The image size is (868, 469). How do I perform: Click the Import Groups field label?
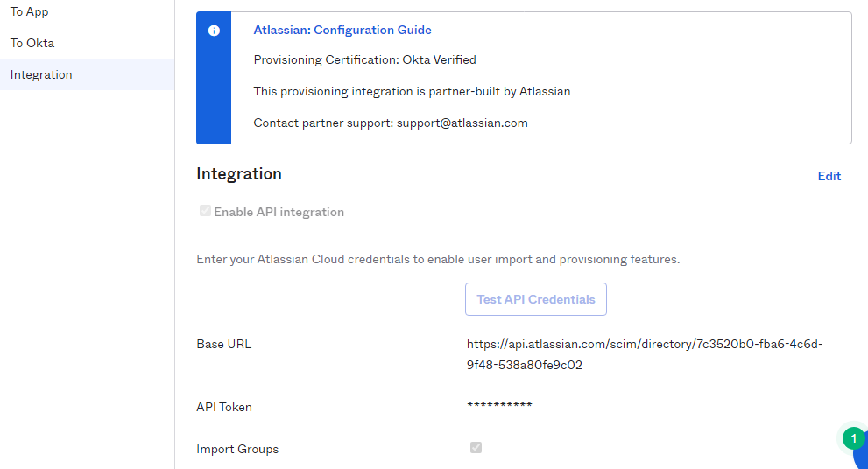[x=237, y=449]
